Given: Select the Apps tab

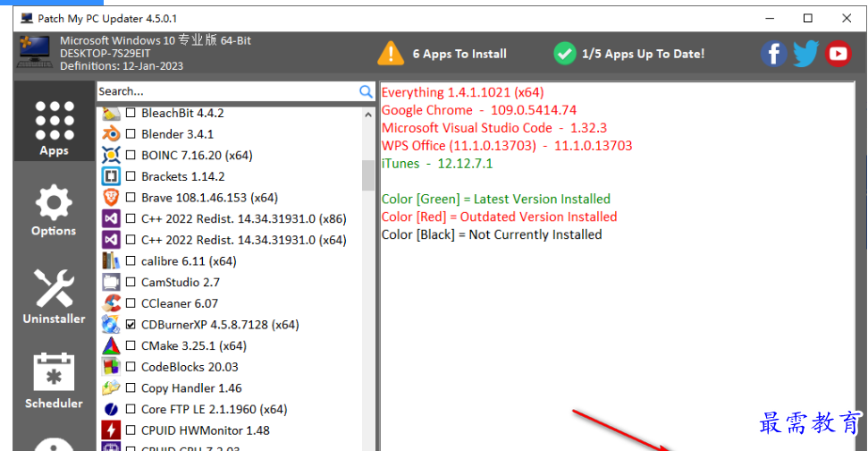Looking at the screenshot, I should (54, 127).
